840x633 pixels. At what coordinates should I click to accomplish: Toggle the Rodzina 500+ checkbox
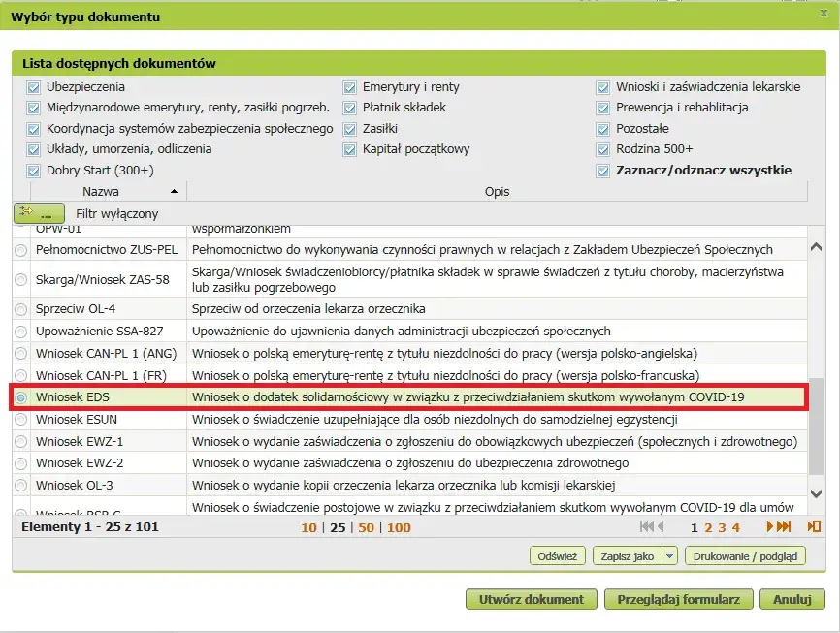click(x=603, y=149)
